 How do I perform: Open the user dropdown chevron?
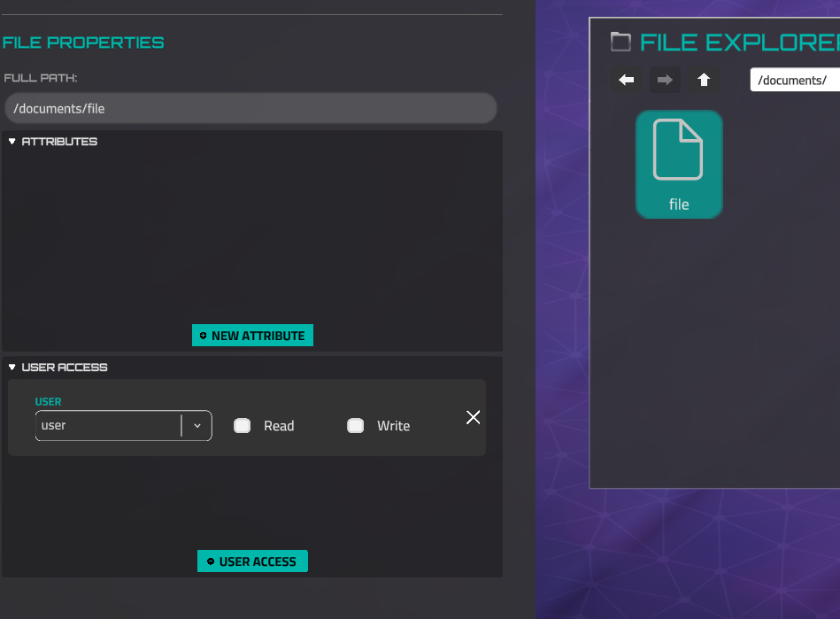pyautogui.click(x=197, y=426)
